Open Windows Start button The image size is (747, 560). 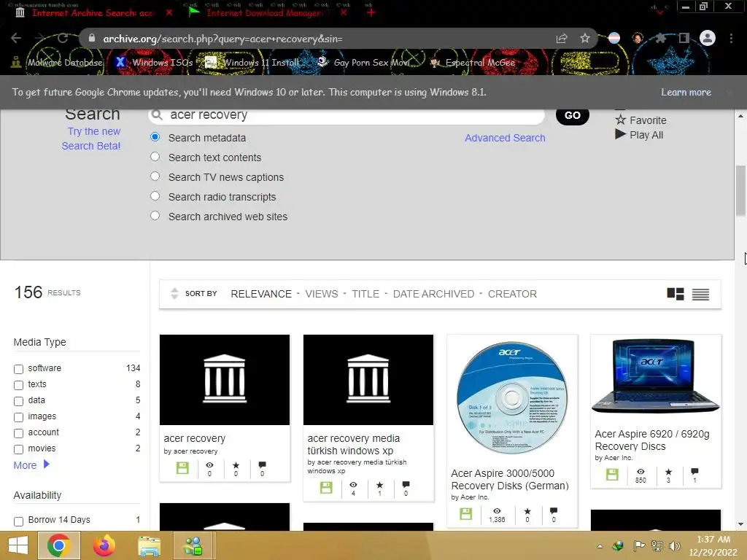[18, 545]
